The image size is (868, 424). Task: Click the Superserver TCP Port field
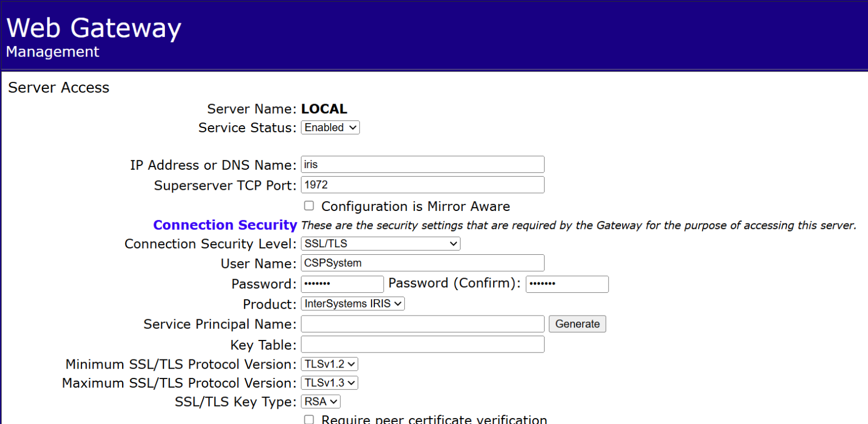423,185
